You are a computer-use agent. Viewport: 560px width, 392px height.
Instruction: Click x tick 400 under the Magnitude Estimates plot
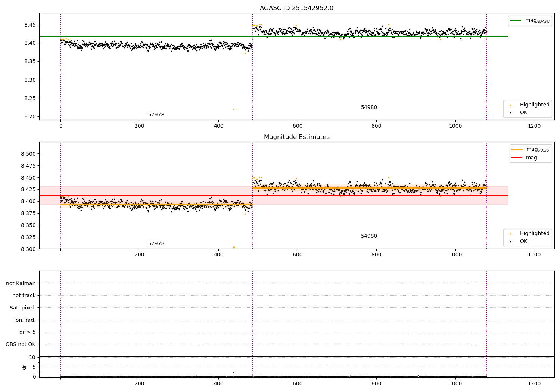pos(218,255)
